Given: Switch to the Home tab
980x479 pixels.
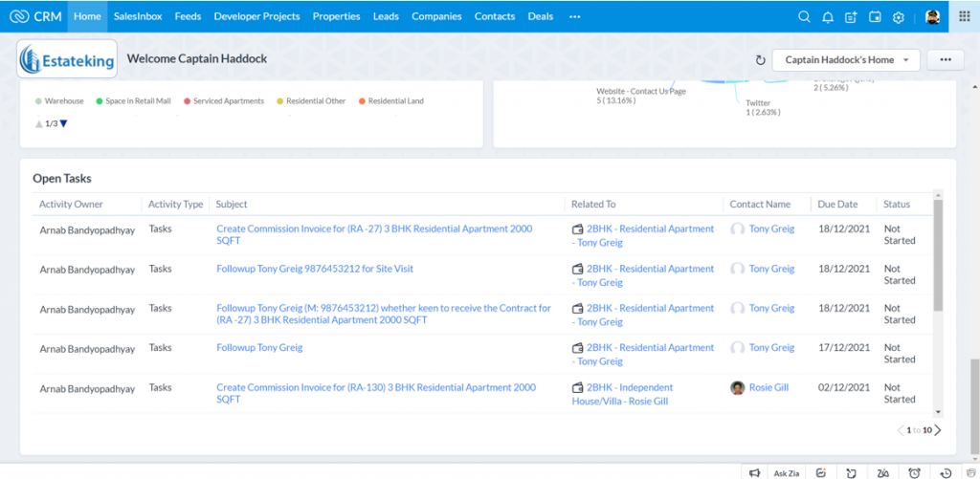Looking at the screenshot, I should (x=87, y=16).
